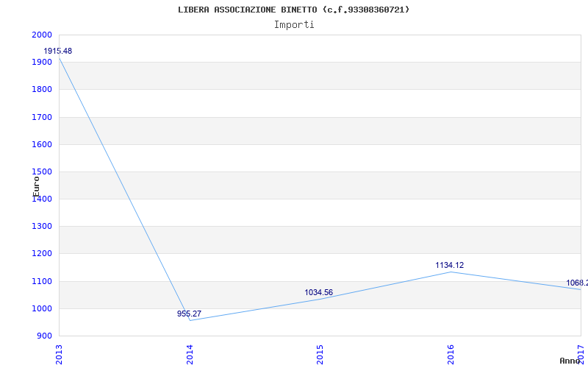The image size is (588, 368).
Task: Click the Euro axis title
Action: (36, 186)
